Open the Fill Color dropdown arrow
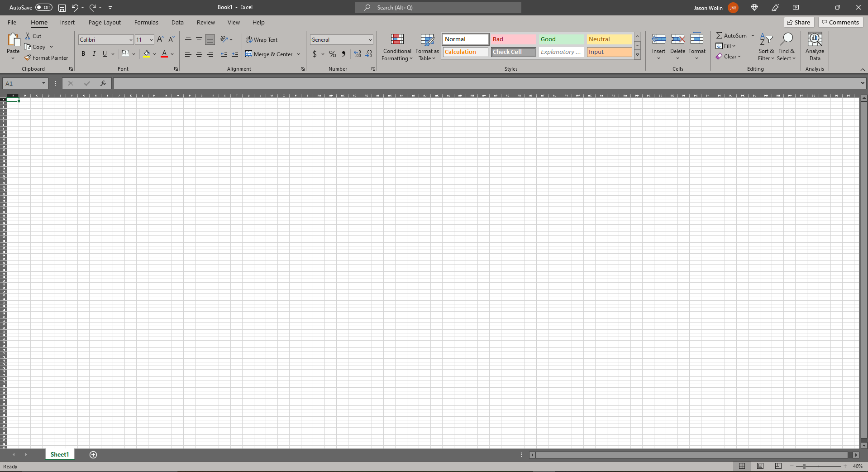Viewport: 868px width, 472px height. tap(154, 54)
